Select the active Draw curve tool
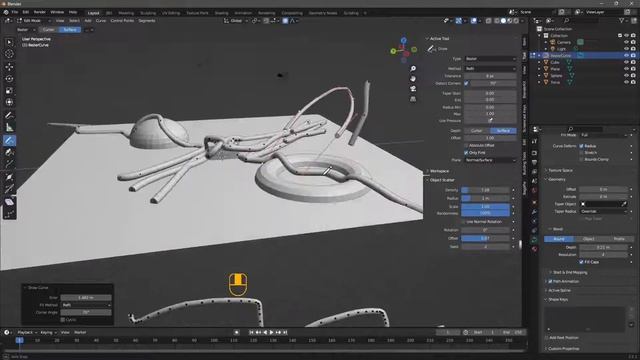This screenshot has width=640, height=360. [9, 140]
